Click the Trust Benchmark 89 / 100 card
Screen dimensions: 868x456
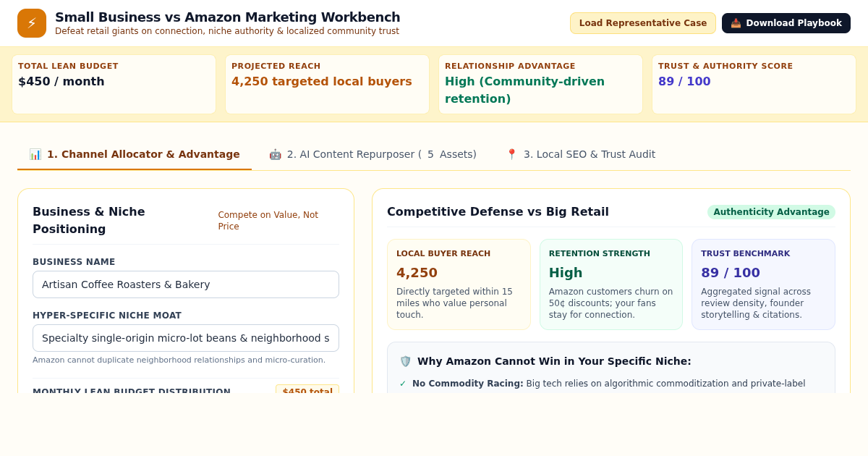763,284
